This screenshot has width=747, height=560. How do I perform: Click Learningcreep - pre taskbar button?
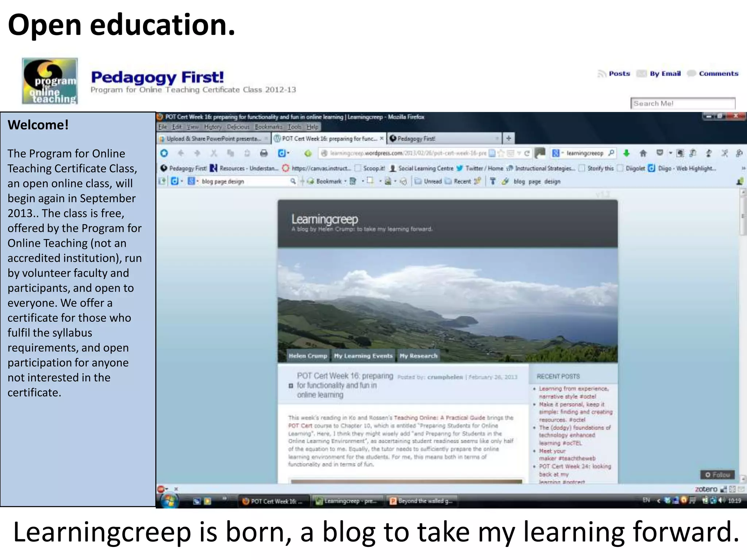click(x=348, y=501)
